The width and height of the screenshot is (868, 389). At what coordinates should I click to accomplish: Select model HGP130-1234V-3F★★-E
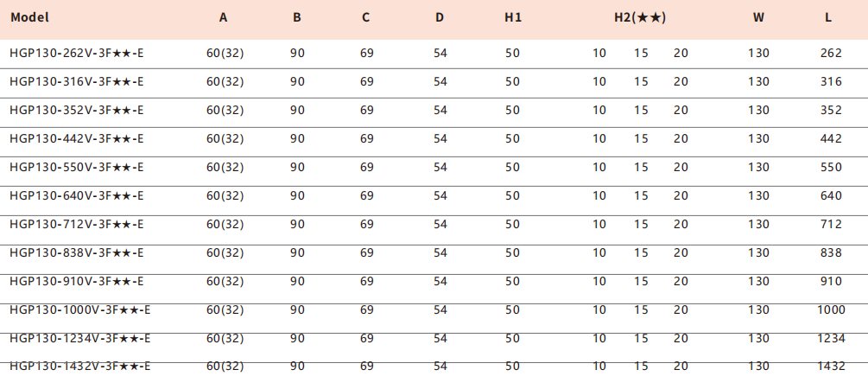pyautogui.click(x=80, y=339)
